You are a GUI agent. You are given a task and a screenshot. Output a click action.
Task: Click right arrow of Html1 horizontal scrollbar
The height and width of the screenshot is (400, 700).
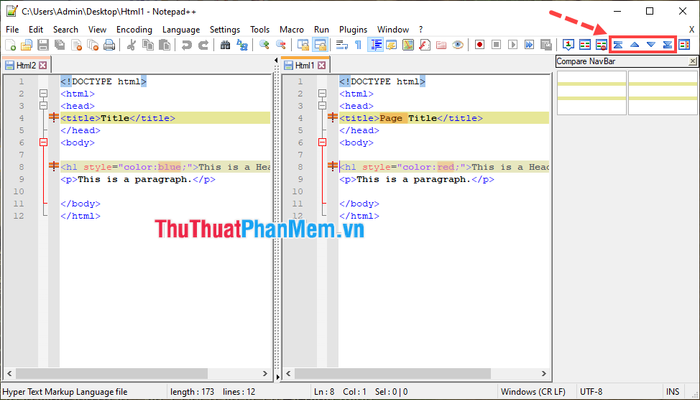pyautogui.click(x=544, y=373)
